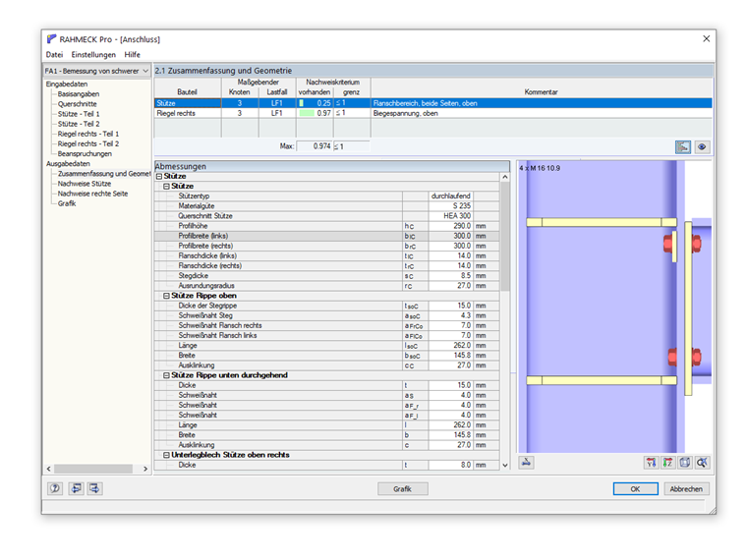Switch to isometric view cube icon
The width and height of the screenshot is (747, 560).
685,463
